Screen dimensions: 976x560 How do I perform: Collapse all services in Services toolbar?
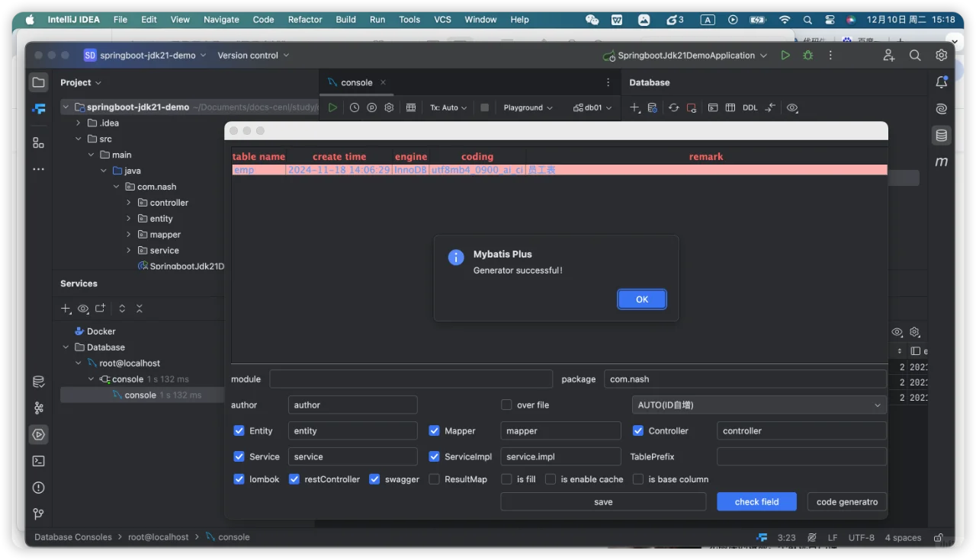click(140, 309)
